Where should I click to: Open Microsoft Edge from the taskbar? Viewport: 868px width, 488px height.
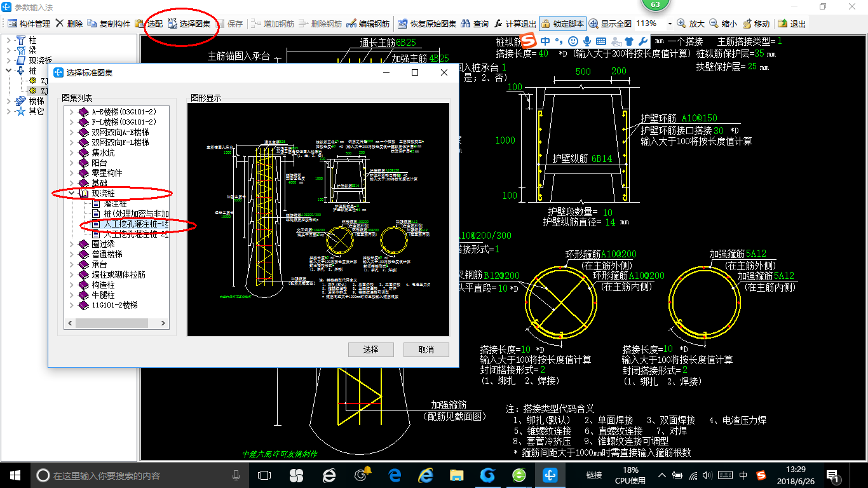pyautogui.click(x=395, y=475)
